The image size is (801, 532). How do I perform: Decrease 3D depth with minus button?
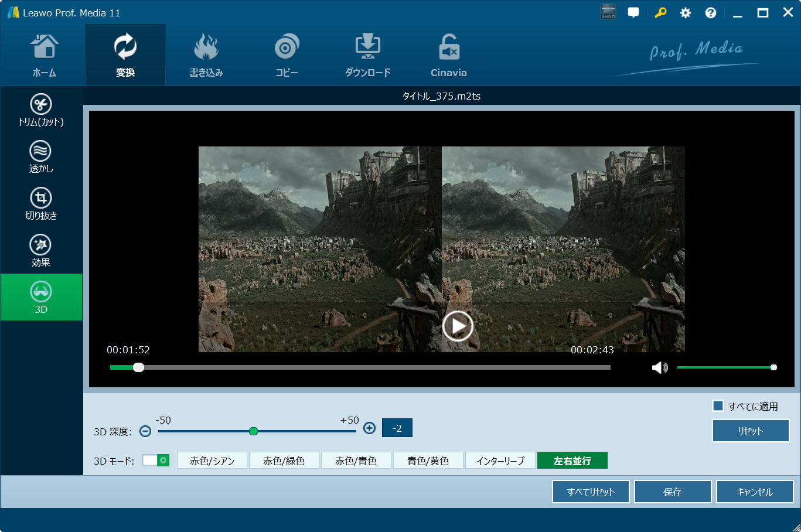145,431
